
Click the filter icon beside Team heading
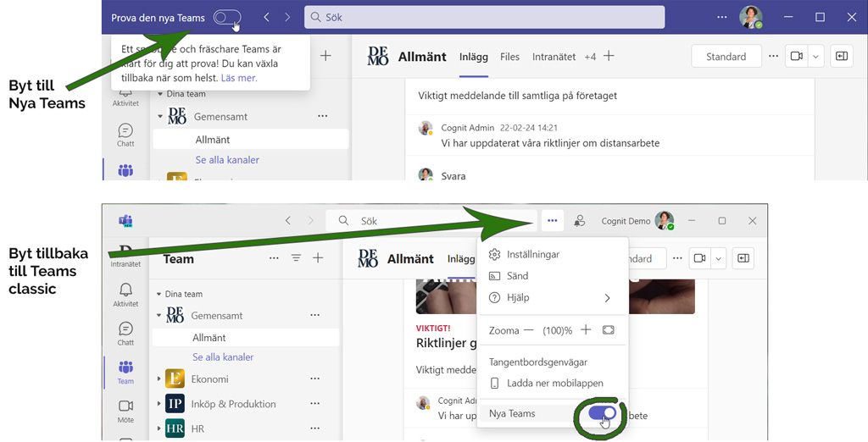tap(296, 258)
